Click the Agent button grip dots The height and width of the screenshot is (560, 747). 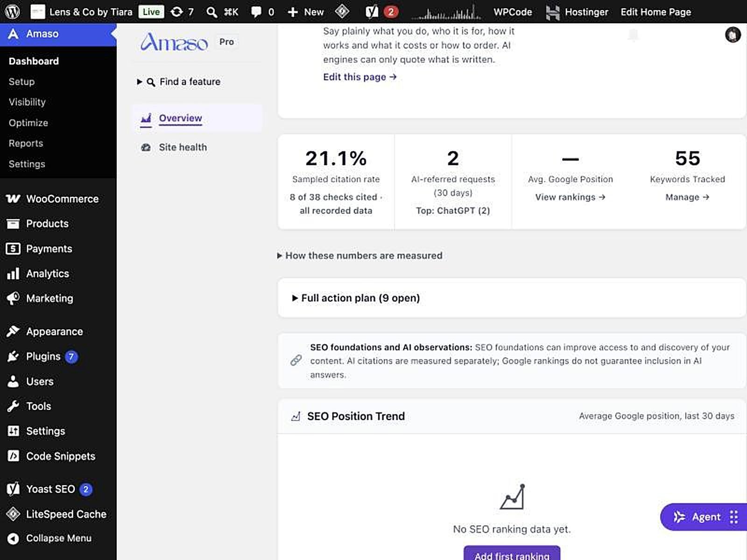733,517
